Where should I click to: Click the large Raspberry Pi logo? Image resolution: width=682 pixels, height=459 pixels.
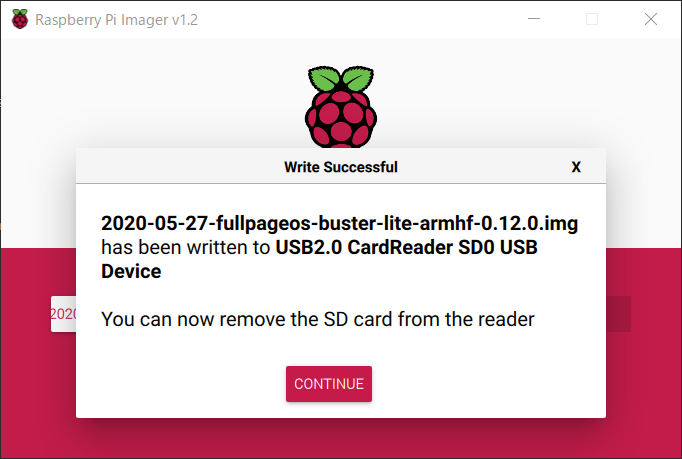coord(341,107)
